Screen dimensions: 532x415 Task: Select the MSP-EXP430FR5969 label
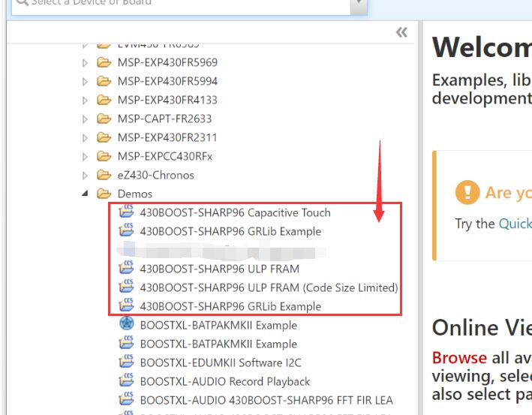[x=167, y=62]
